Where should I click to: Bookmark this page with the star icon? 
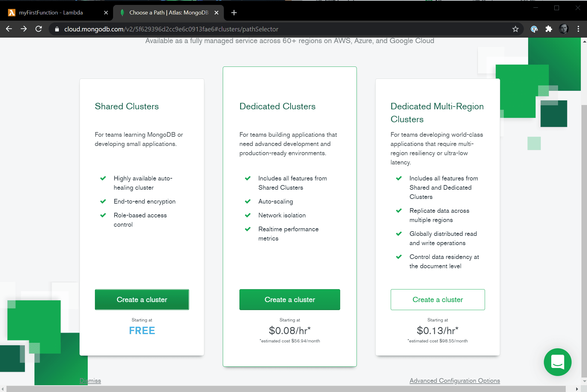515,29
